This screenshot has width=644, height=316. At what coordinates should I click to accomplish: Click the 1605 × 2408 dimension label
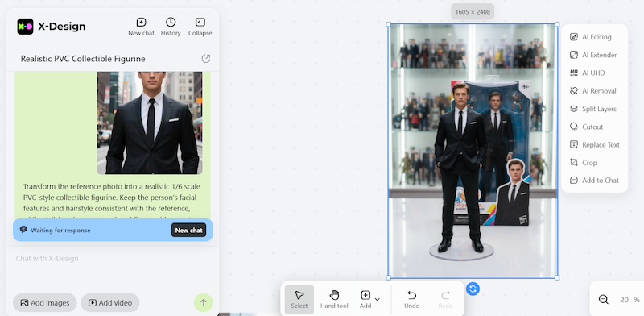[x=473, y=12]
